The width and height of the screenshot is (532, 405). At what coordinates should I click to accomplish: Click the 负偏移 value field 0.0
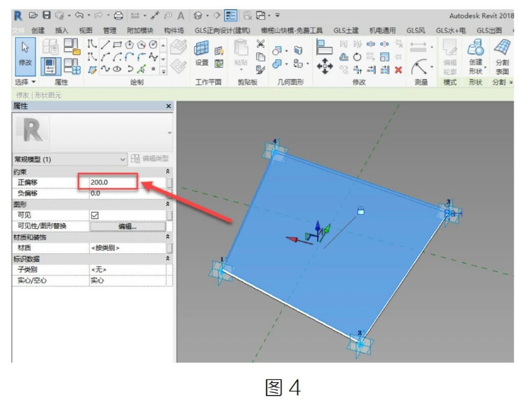click(128, 193)
